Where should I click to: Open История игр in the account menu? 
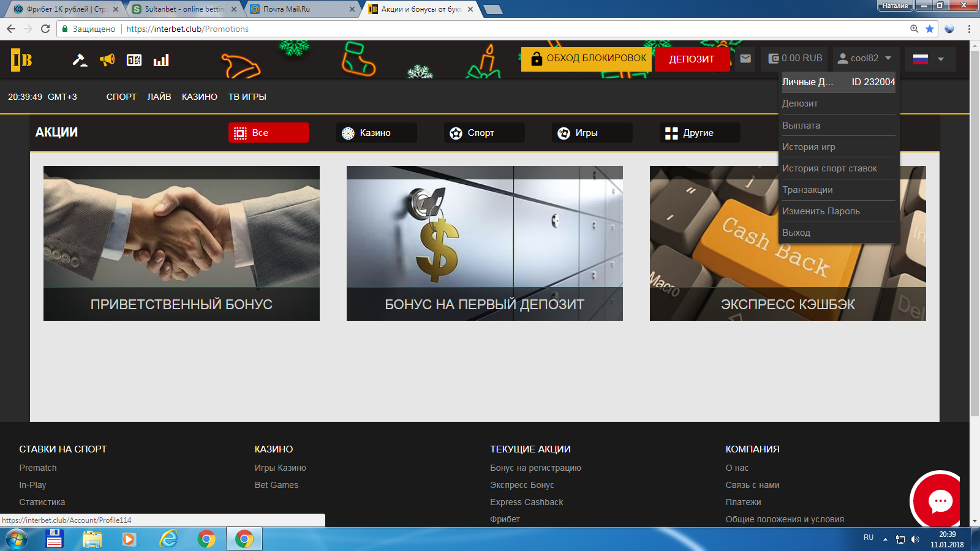pos(839,147)
